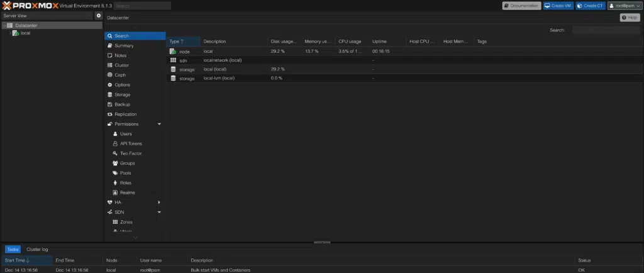Open the Zones menu entry
The height and width of the screenshot is (273, 644).
click(135, 222)
